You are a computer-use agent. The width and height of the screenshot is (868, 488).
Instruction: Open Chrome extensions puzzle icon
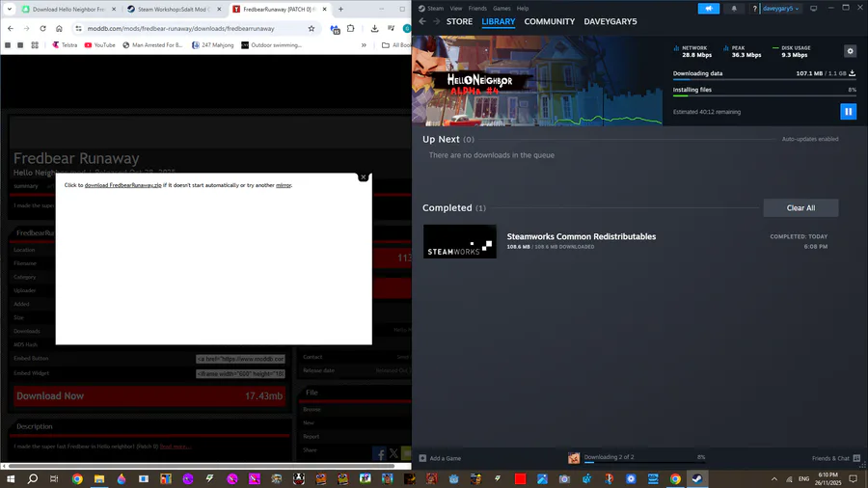pos(350,28)
